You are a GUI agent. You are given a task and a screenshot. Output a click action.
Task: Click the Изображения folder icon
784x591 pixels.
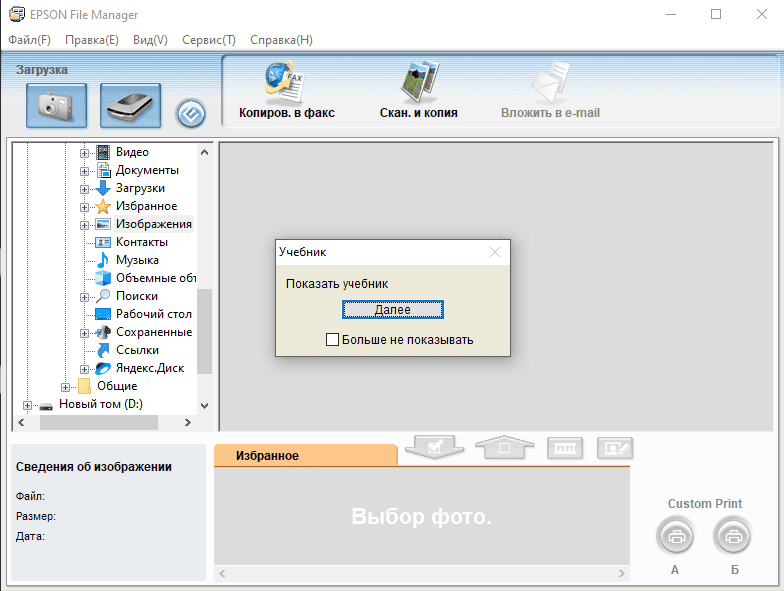pos(103,224)
